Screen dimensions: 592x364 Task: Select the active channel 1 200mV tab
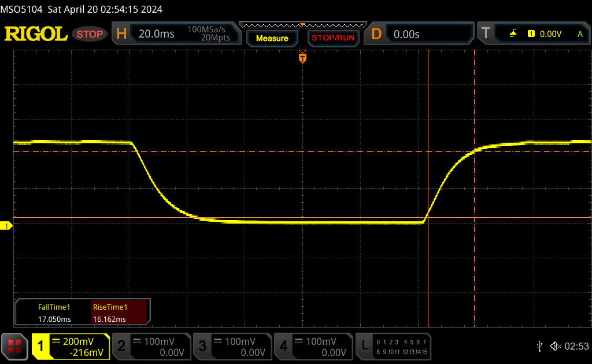(x=71, y=346)
